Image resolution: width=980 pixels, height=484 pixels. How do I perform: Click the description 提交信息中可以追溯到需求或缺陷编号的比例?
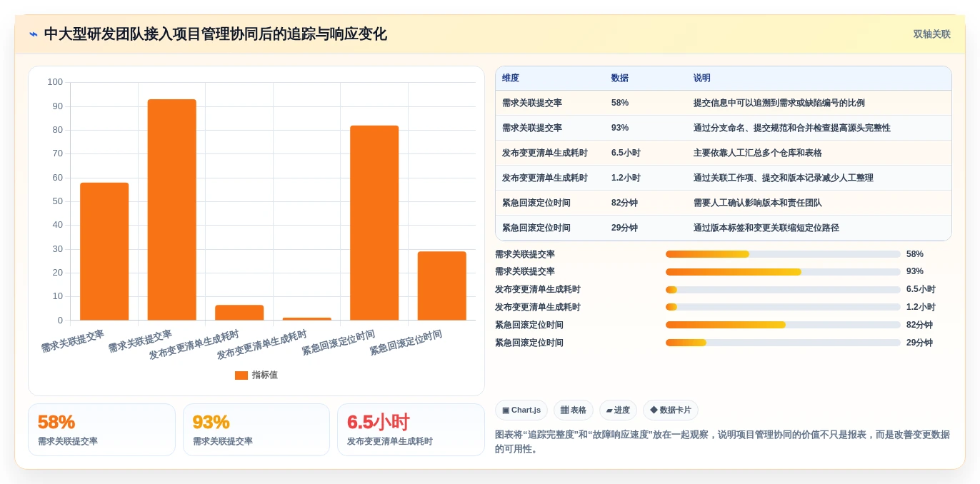779,103
